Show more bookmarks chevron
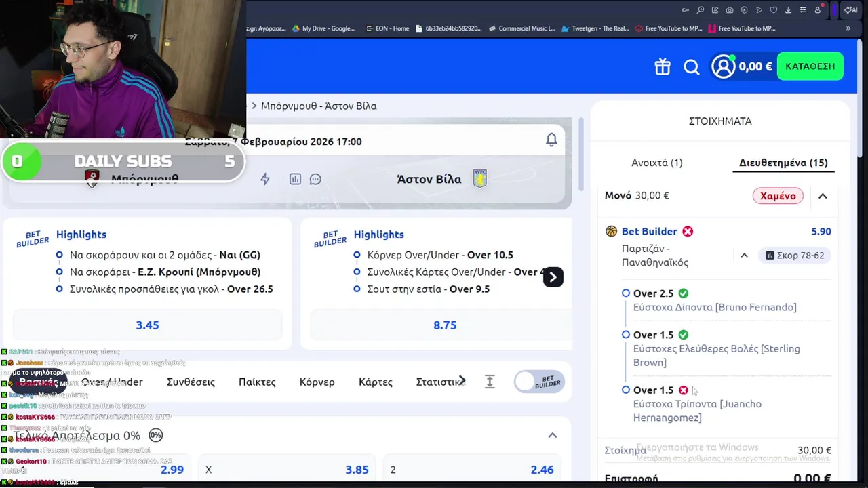This screenshot has width=868, height=488. (848, 28)
